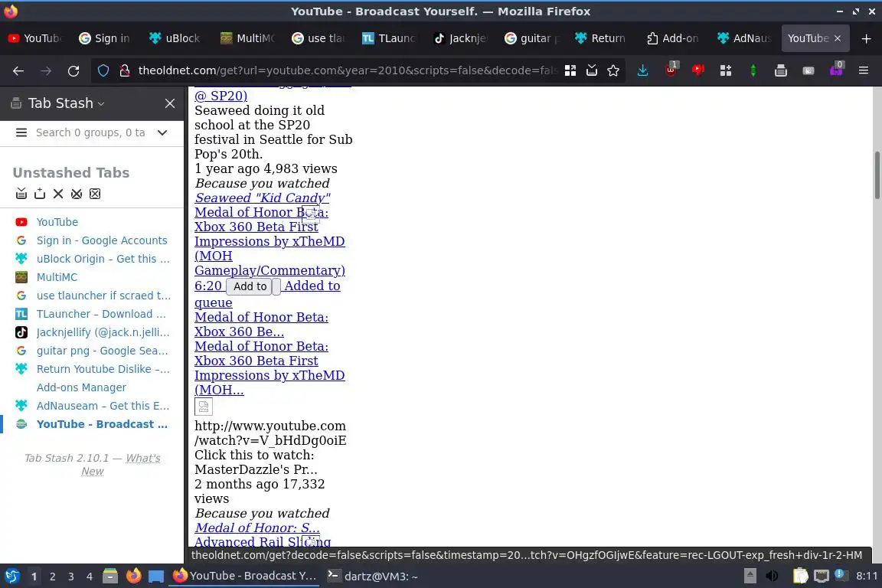
Task: Click the page's vertical scrollbar thumb
Action: (x=877, y=175)
